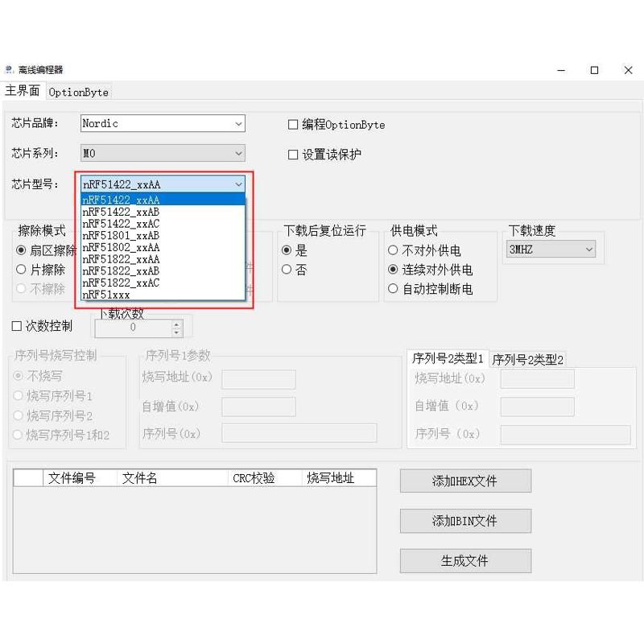Increase the 下载次数 spinner value
The width and height of the screenshot is (644, 644).
click(176, 324)
